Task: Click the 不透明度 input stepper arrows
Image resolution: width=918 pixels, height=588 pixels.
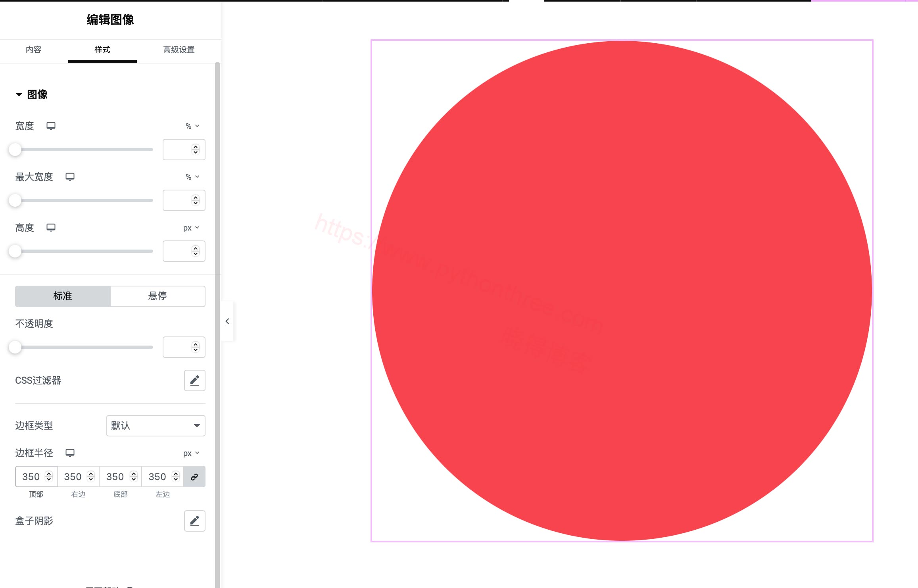Action: coord(196,347)
